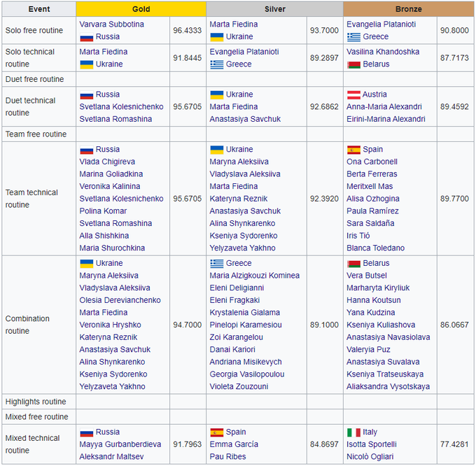Click Belarus flag above Vera Butsel
Image resolution: width=476 pixels, height=466 pixels.
353,264
